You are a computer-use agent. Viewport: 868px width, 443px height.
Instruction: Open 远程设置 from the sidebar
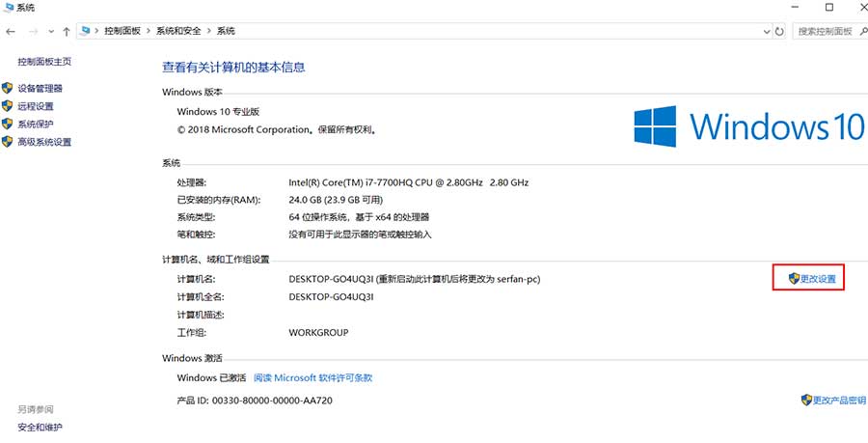click(x=36, y=106)
